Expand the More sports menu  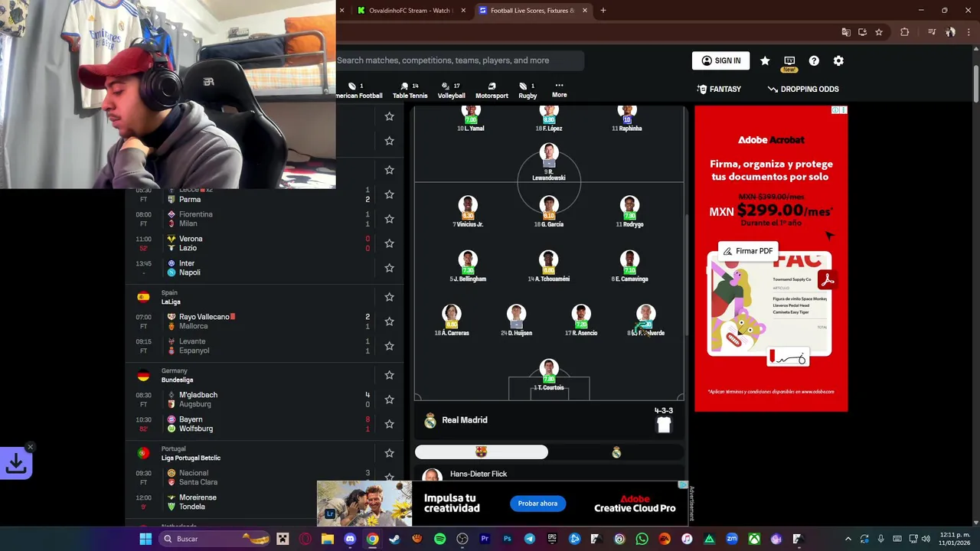[559, 90]
